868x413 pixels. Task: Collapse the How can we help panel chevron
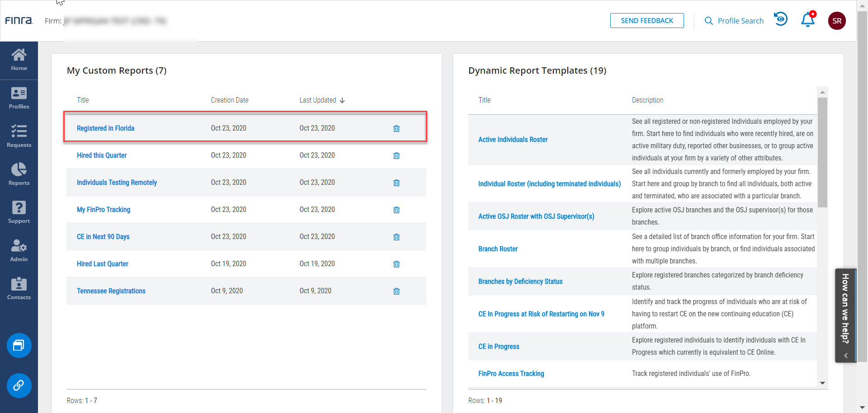click(846, 356)
